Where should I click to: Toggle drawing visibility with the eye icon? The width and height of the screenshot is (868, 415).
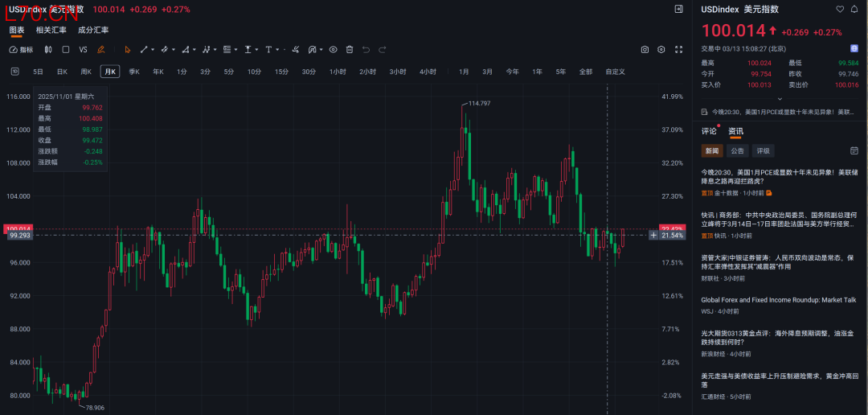coord(333,50)
